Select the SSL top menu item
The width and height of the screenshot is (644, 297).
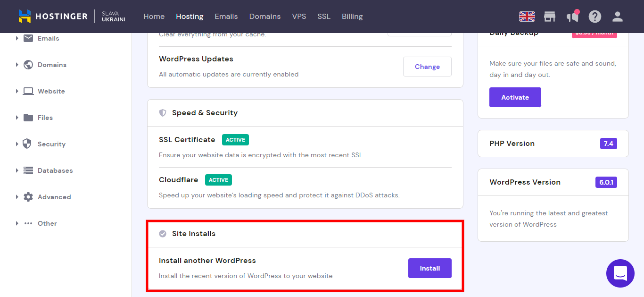[324, 17]
